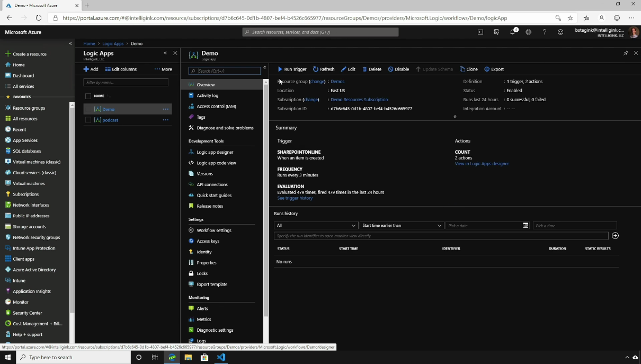The image size is (641, 364).
Task: Refresh the Demo logic app
Action: [324, 69]
